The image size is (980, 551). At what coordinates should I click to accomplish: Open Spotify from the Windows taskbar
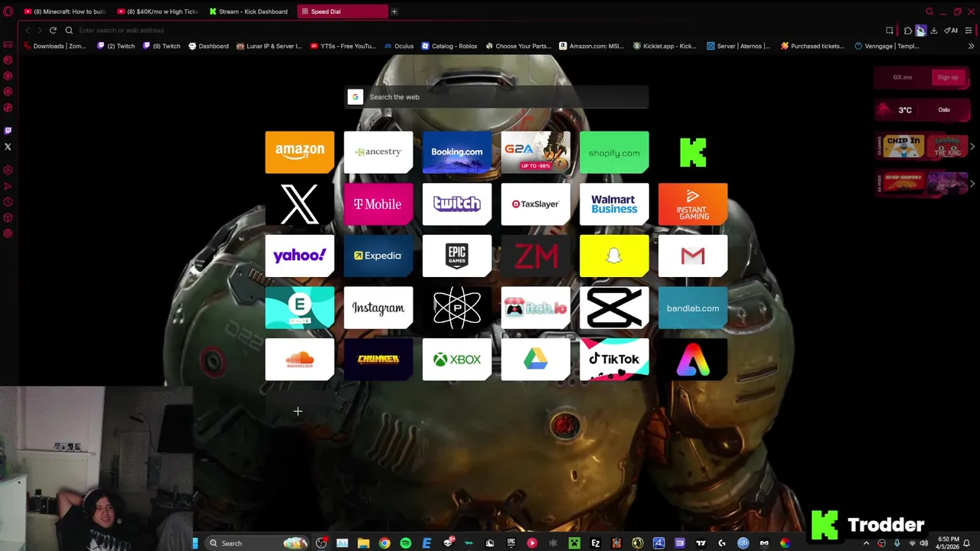(406, 543)
